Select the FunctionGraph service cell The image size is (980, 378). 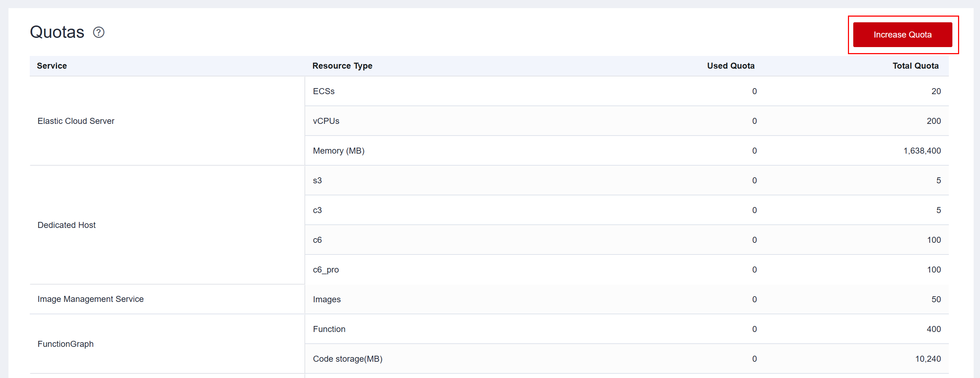[x=65, y=344]
